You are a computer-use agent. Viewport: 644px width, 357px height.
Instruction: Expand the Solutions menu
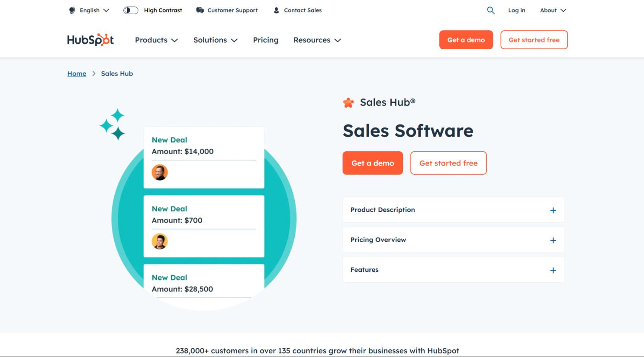pyautogui.click(x=216, y=40)
